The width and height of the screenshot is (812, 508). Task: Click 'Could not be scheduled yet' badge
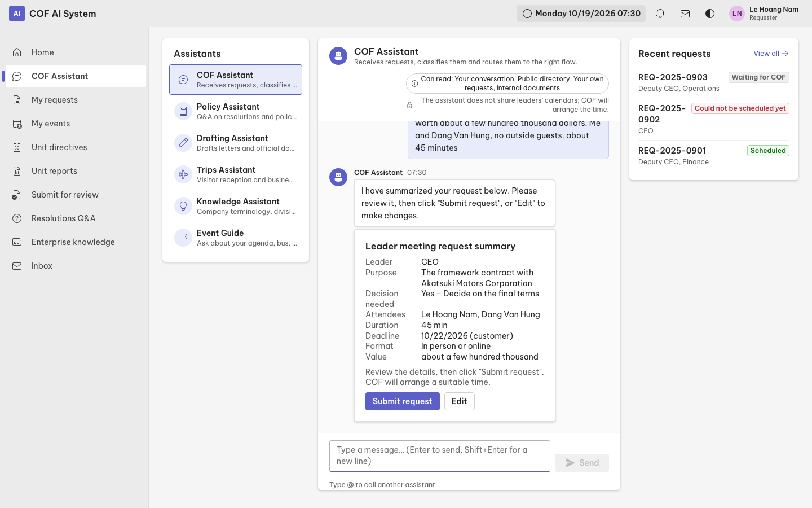point(740,108)
